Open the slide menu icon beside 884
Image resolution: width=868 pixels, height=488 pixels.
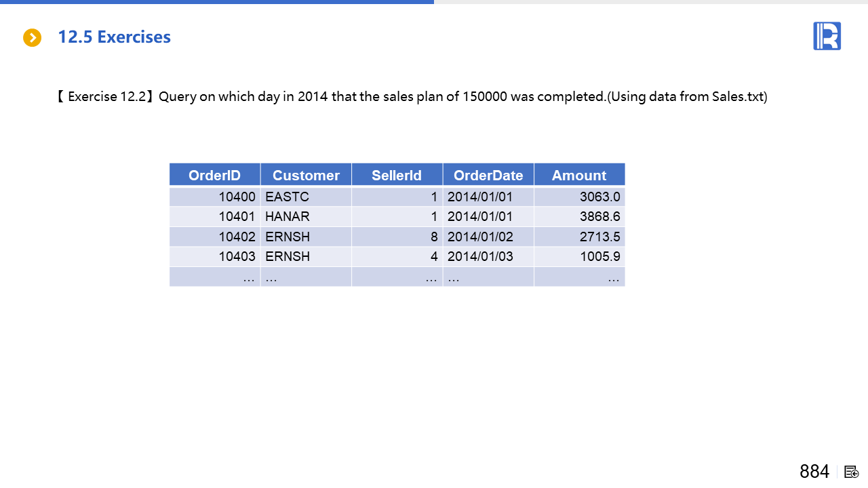coord(852,472)
